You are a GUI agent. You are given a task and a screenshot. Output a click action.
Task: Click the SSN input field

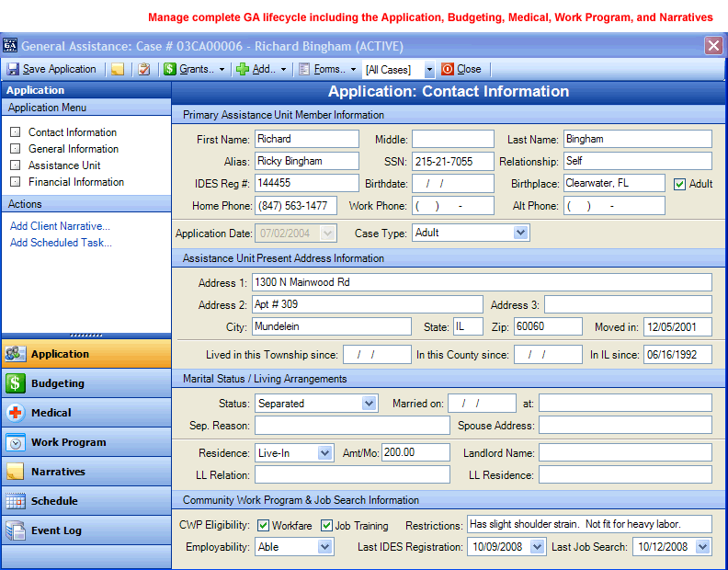[452, 161]
